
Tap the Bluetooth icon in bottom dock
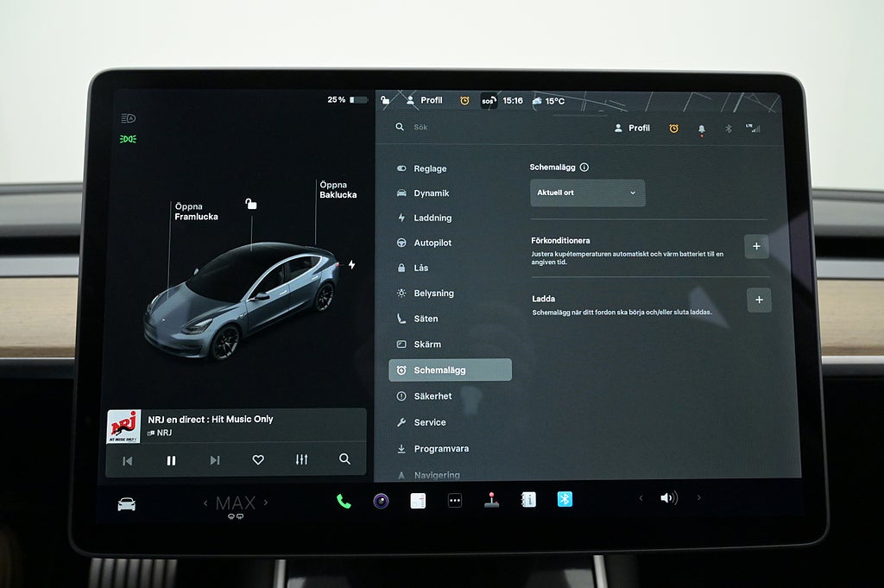(565, 499)
